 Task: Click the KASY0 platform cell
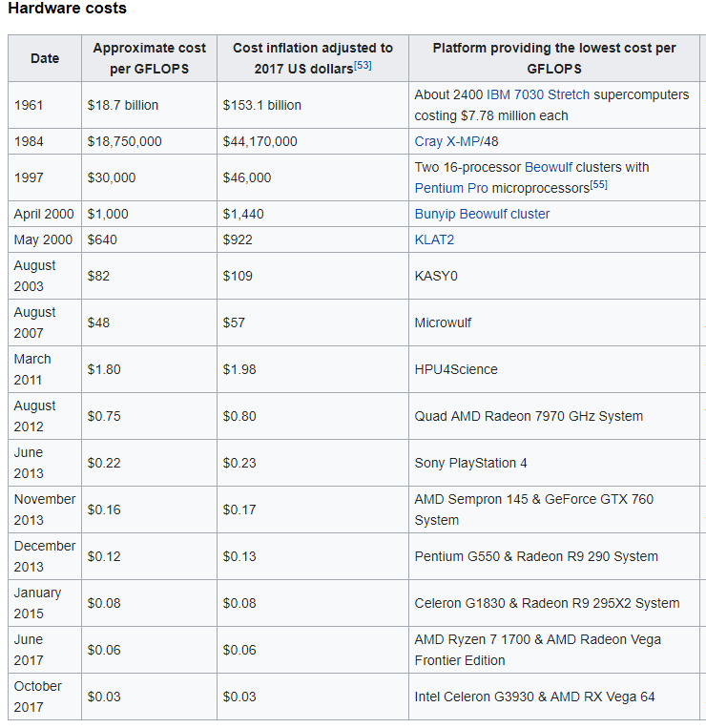point(553,276)
